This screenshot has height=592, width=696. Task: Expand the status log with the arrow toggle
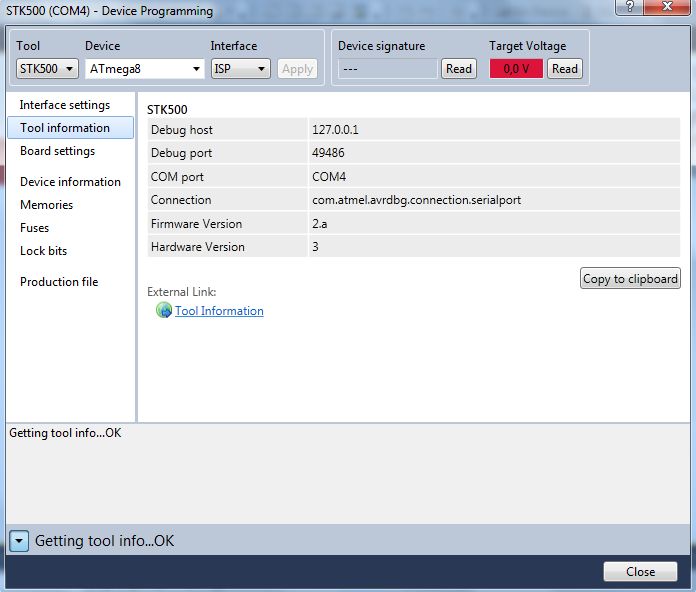19,541
